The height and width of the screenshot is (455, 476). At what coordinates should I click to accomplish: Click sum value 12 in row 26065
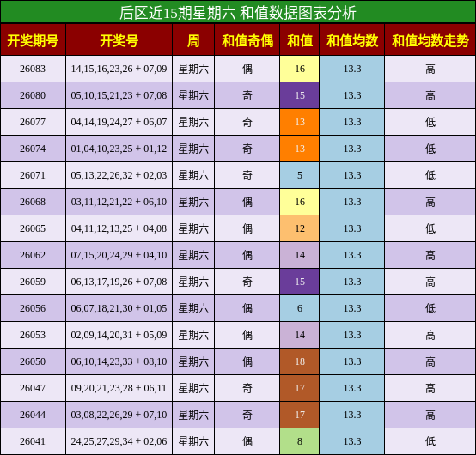click(x=300, y=228)
